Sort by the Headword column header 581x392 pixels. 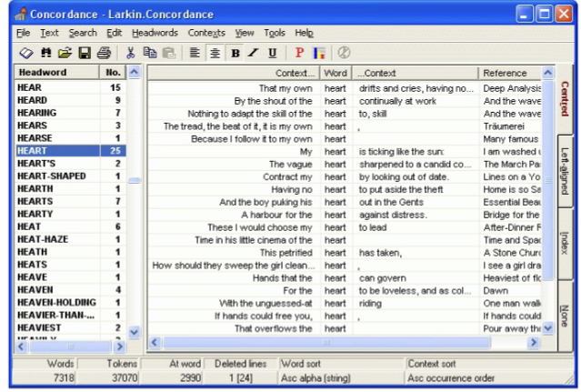coord(57,72)
